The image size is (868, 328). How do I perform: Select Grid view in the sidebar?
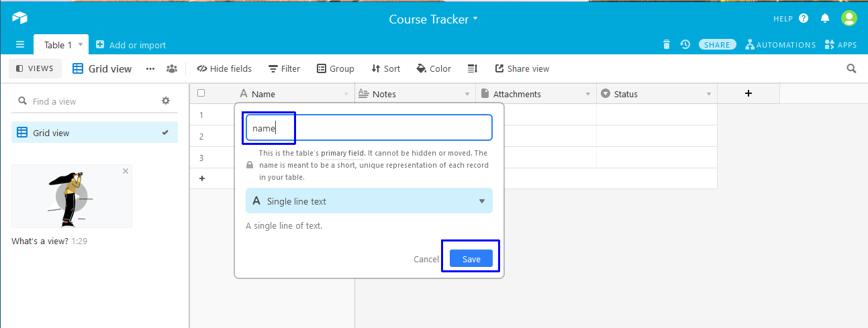[x=95, y=133]
